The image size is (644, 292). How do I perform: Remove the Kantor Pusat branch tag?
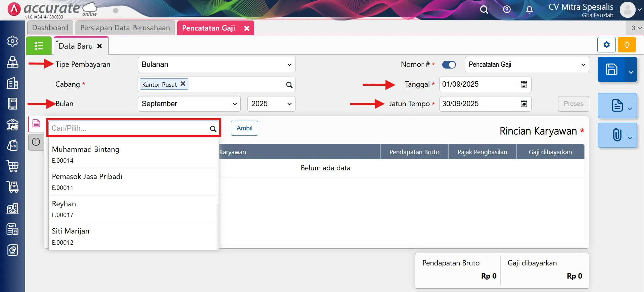pyautogui.click(x=183, y=84)
